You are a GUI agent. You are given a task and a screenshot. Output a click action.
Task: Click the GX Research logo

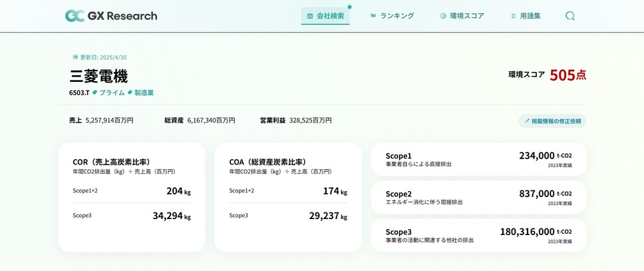tap(111, 16)
